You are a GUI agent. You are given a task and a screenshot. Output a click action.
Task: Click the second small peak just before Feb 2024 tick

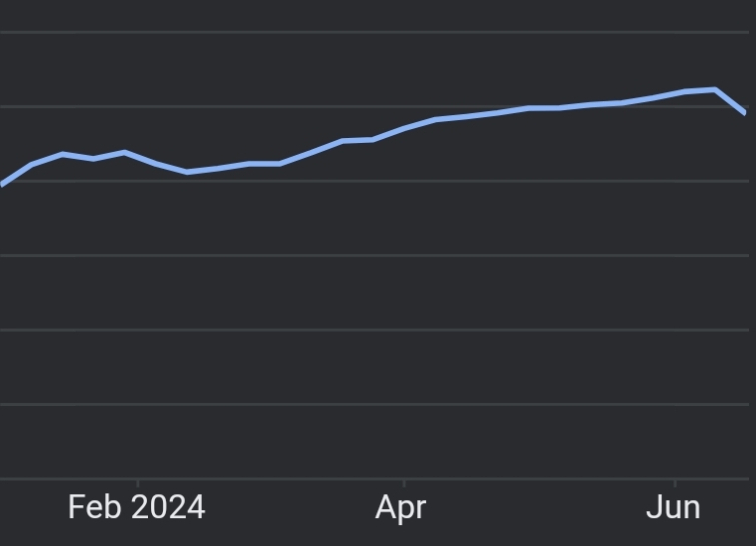click(125, 153)
